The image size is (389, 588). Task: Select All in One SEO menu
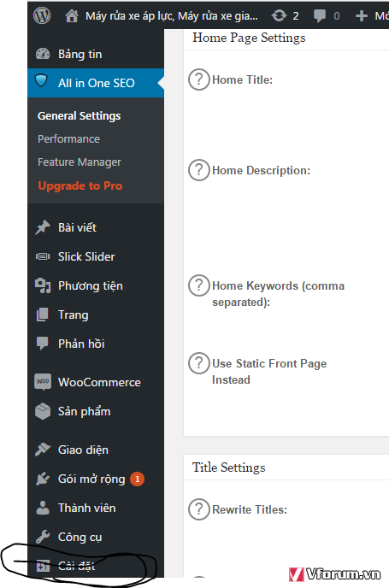pos(96,83)
